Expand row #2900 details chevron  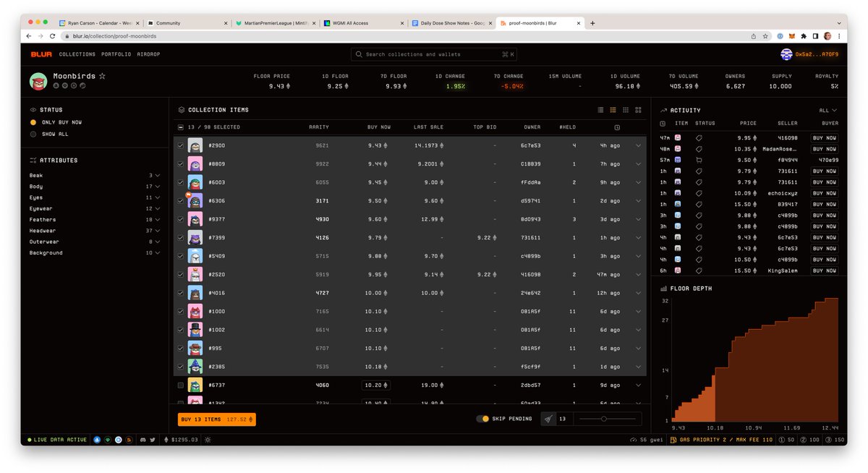638,145
